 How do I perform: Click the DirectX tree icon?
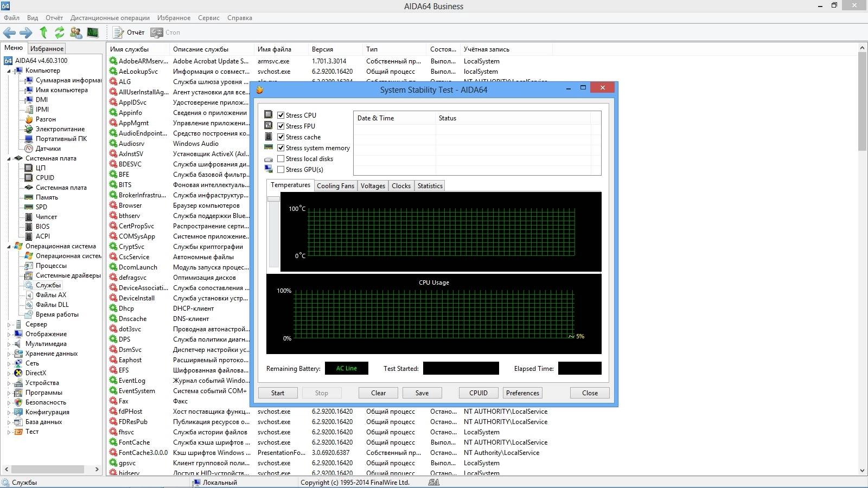point(18,373)
